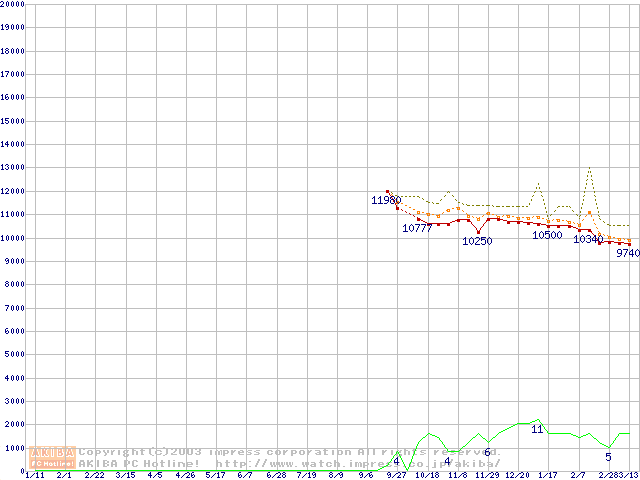
Task: Select the 10250 price data label
Action: pos(477,241)
